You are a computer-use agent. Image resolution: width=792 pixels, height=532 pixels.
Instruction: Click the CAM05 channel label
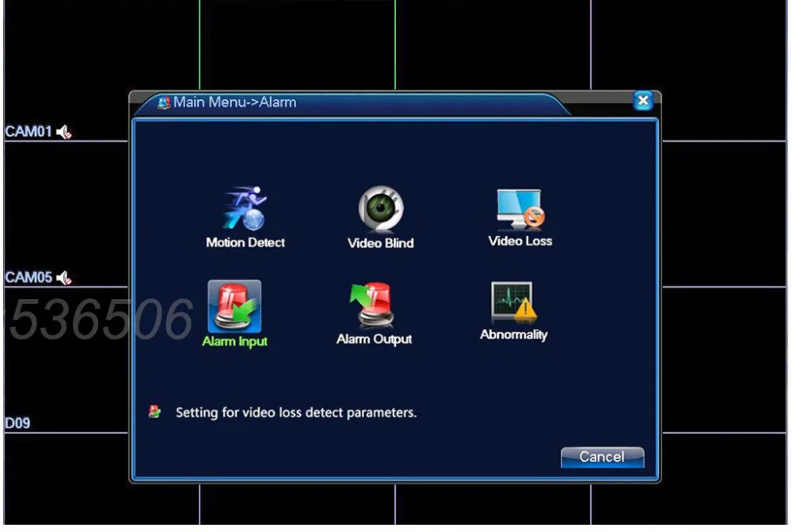pos(29,277)
